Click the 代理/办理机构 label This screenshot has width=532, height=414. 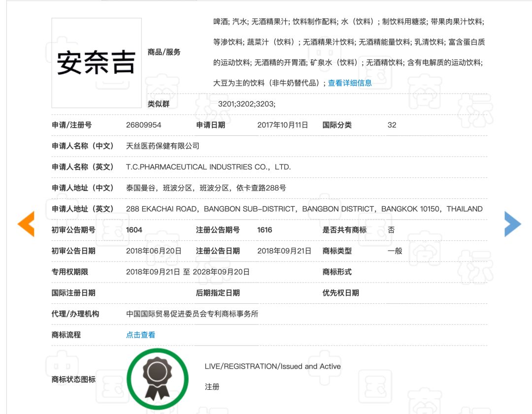tap(75, 314)
